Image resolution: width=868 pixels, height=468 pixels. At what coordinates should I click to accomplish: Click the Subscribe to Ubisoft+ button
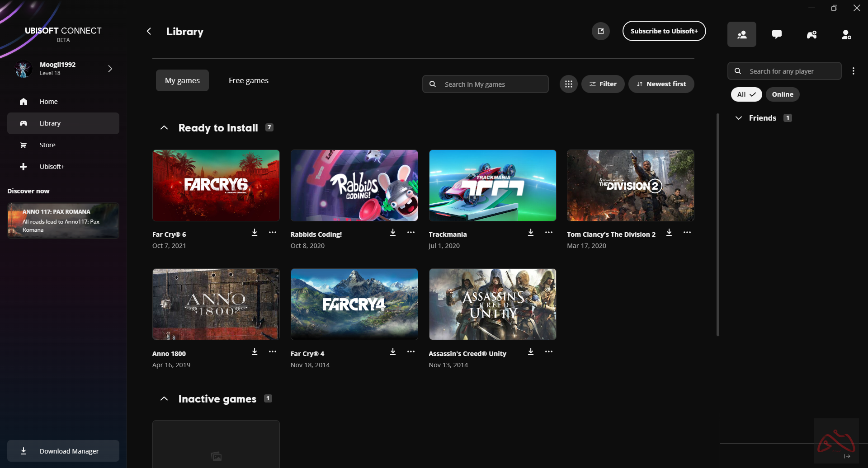[x=664, y=31]
